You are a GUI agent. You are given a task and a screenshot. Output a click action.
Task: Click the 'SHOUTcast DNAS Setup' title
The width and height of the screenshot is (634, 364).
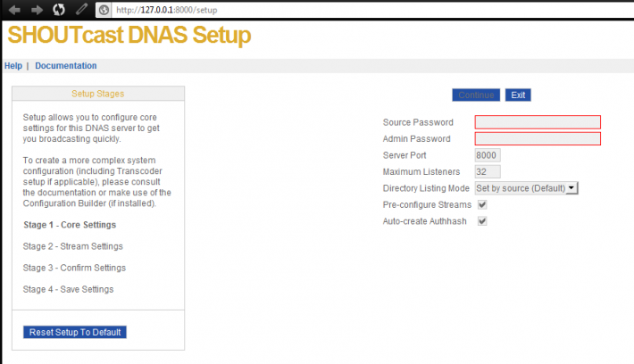pos(129,35)
